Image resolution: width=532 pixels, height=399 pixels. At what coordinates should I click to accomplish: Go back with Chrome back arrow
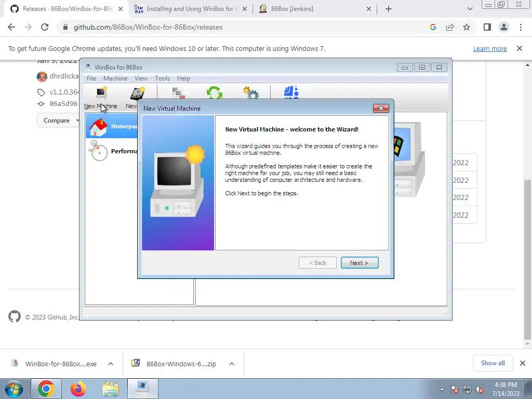[11, 27]
